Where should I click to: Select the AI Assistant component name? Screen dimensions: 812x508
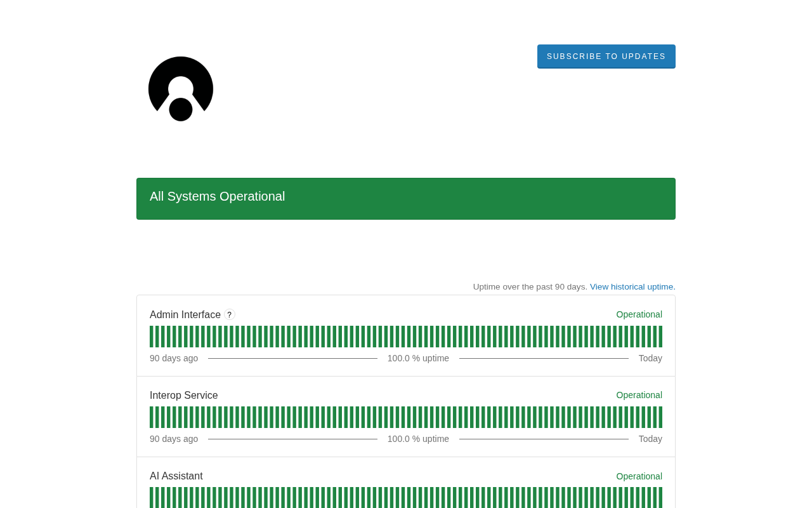pos(176,476)
